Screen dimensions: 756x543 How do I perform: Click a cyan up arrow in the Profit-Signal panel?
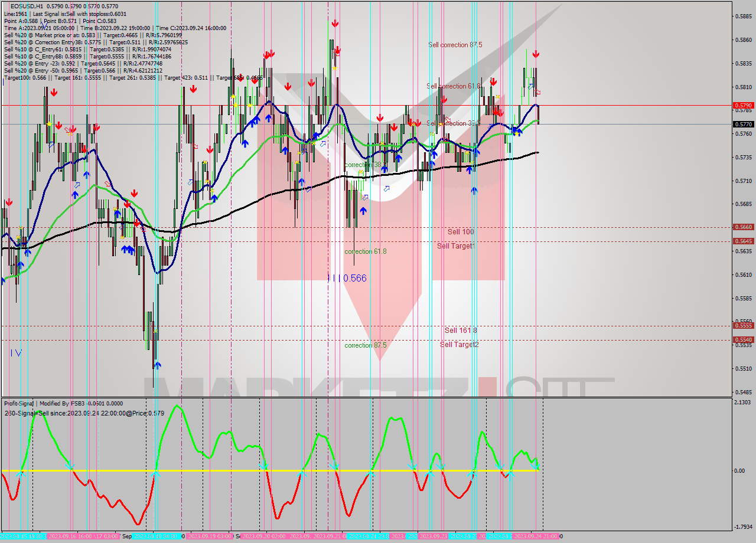tap(21, 474)
